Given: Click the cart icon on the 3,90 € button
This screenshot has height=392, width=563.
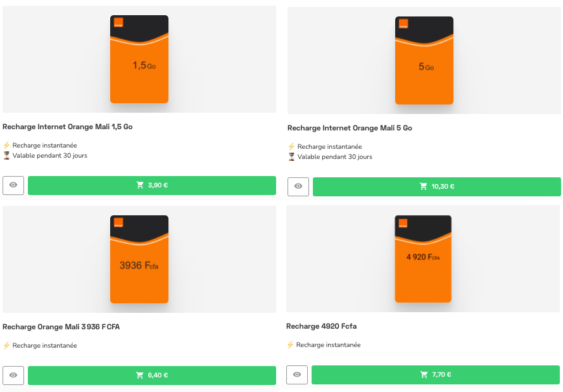Looking at the screenshot, I should [140, 185].
